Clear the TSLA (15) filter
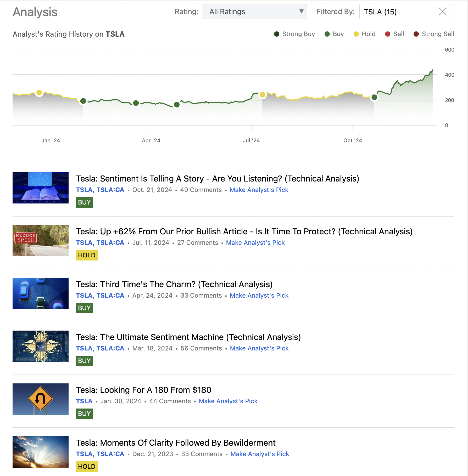 tap(443, 12)
